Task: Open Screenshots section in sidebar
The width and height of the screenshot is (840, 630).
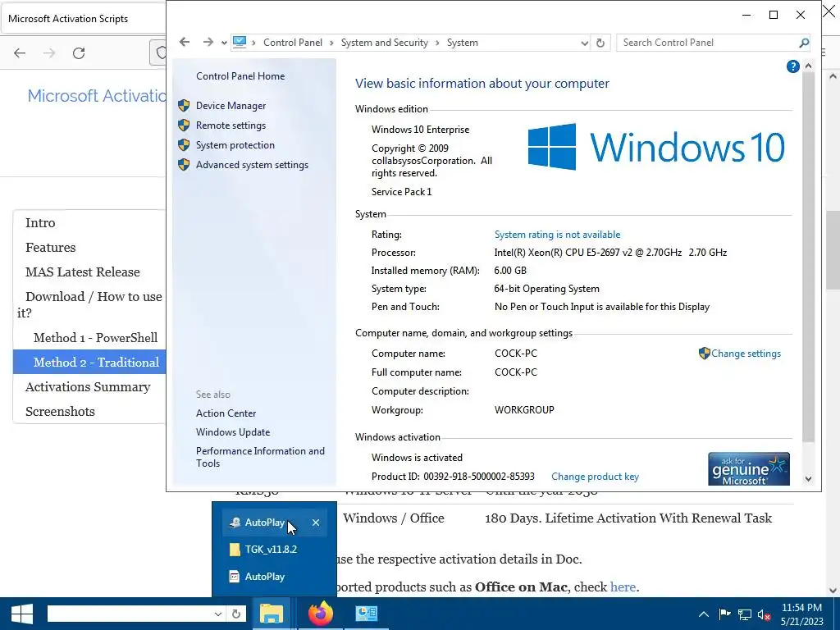Action: (60, 412)
